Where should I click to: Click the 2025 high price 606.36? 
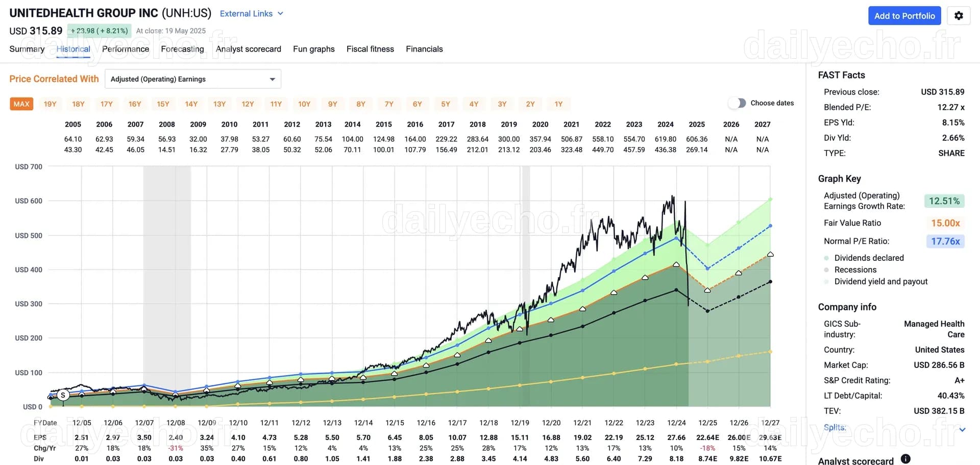697,139
